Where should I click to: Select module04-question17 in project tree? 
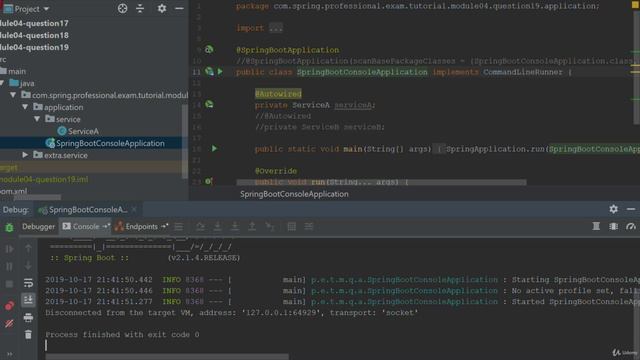point(34,23)
